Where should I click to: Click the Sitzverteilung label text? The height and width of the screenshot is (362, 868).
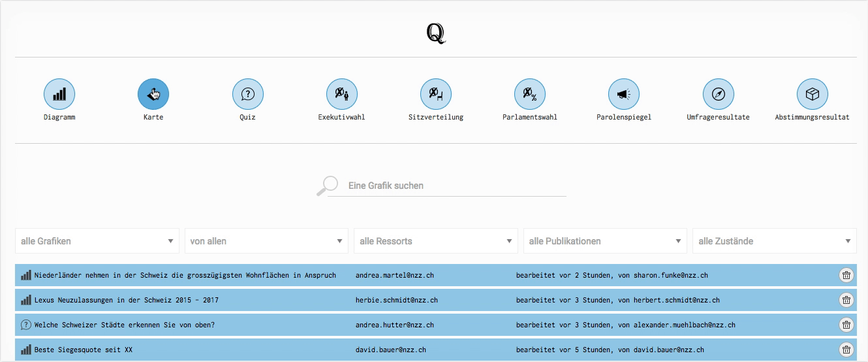(x=436, y=118)
